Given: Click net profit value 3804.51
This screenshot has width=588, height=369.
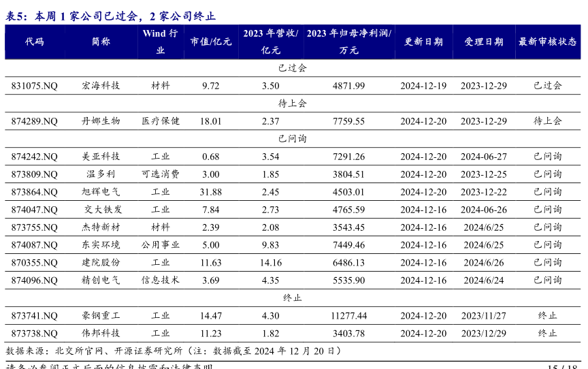Looking at the screenshot, I should pos(348,174).
